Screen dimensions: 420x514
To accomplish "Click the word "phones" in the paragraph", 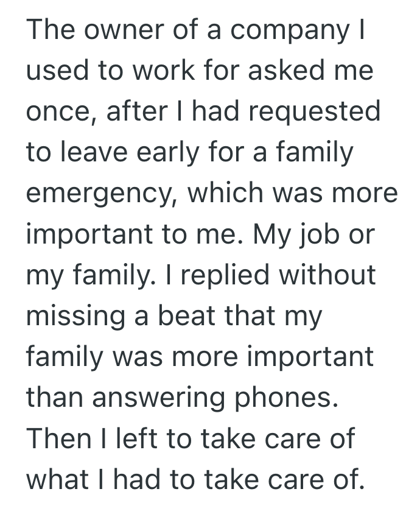I will (291, 397).
